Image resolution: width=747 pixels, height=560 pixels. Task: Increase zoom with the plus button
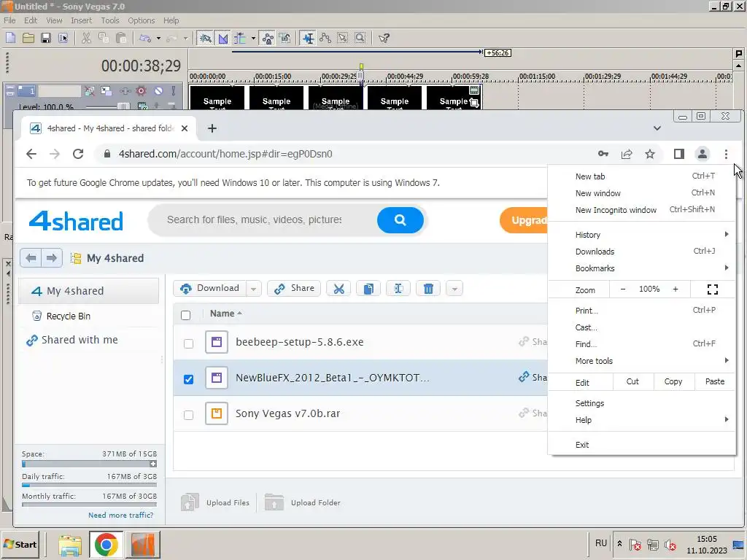tap(675, 289)
